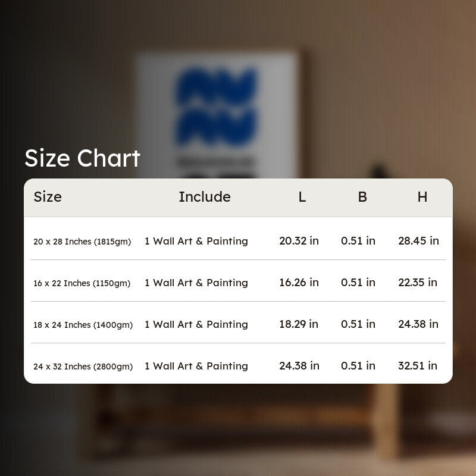
Task: Click the B column header
Action: [x=362, y=197]
